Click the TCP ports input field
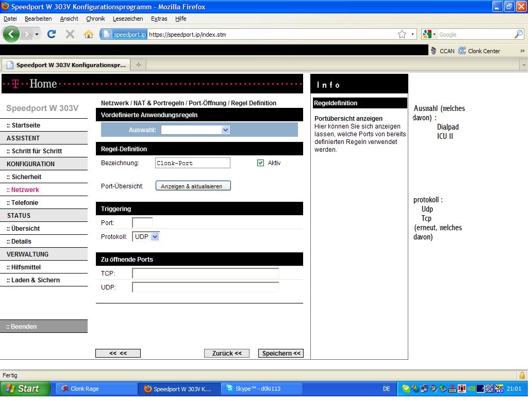Screen dimensions: 532x401 click(206, 274)
